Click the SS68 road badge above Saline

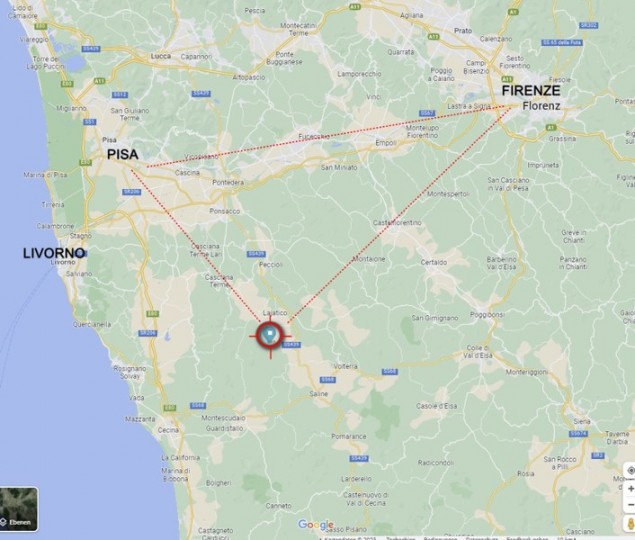327,380
